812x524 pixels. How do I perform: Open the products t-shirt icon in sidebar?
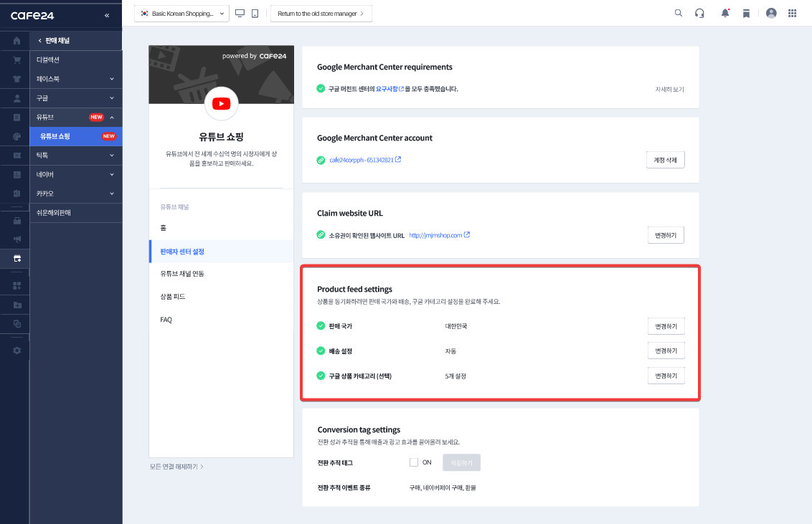16,79
